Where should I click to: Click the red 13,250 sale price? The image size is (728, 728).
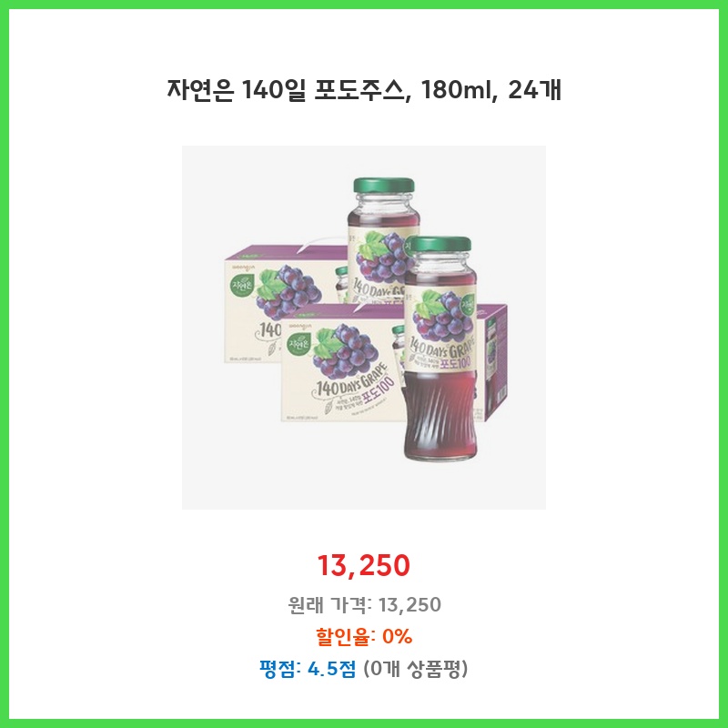click(363, 565)
